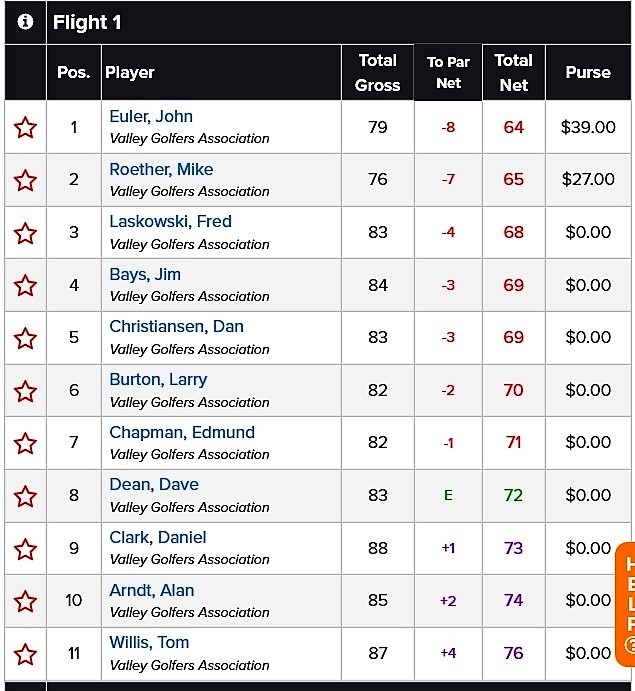The image size is (635, 691).
Task: Open Euler, John player link
Action: 151,116
